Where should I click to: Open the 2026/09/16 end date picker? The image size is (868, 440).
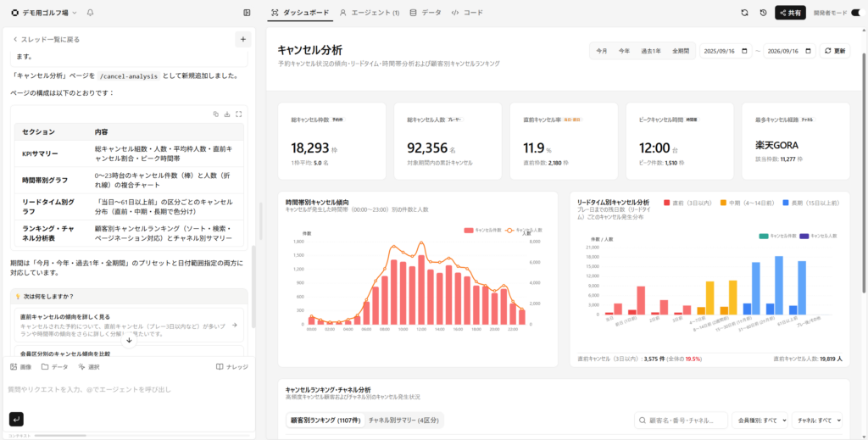click(x=789, y=51)
